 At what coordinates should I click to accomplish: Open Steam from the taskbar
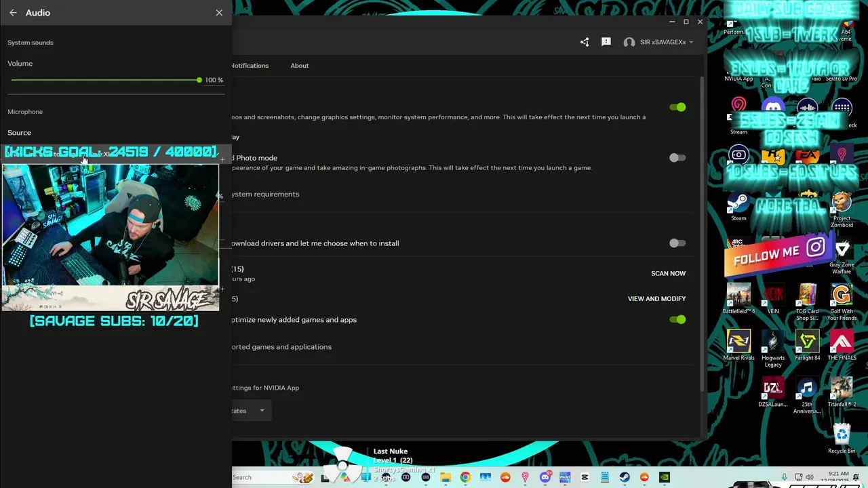(x=625, y=477)
